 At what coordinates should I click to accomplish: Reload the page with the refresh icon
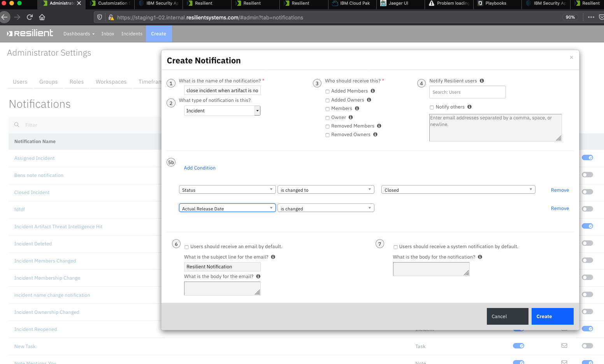30,17
